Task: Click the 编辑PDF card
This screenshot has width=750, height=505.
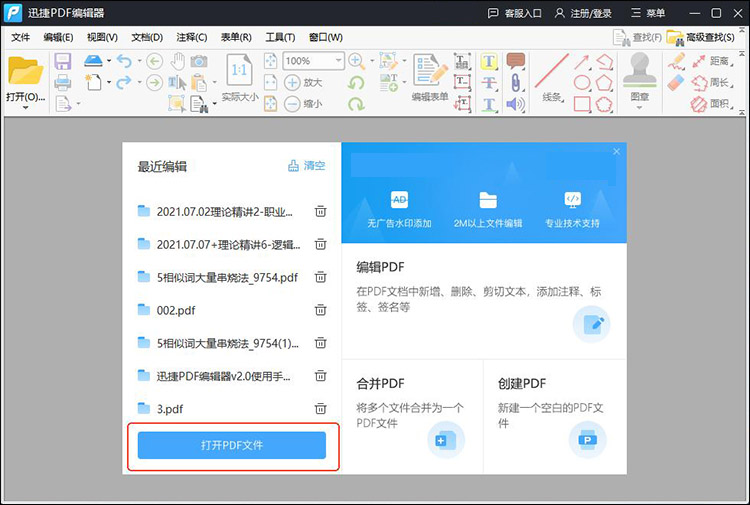Action: pyautogui.click(x=484, y=301)
